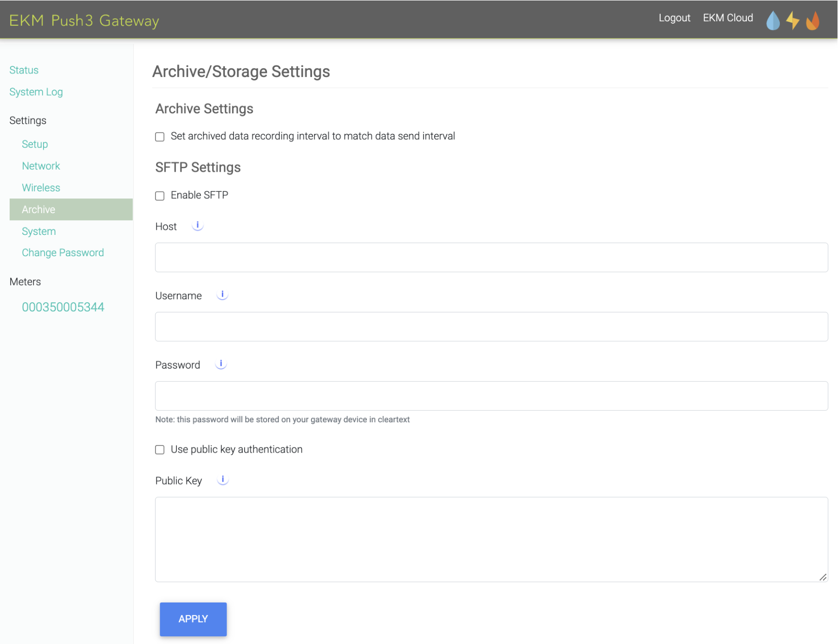Open Change Password page
The height and width of the screenshot is (644, 838).
[63, 253]
